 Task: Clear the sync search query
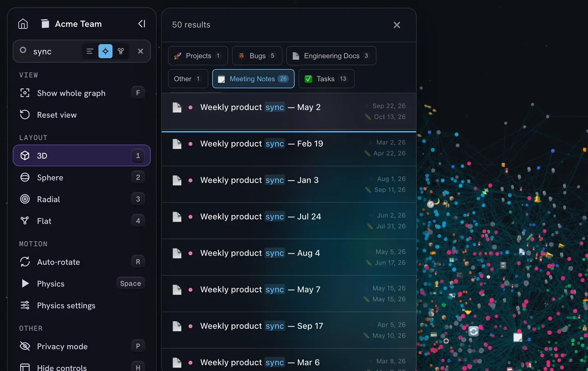[140, 51]
